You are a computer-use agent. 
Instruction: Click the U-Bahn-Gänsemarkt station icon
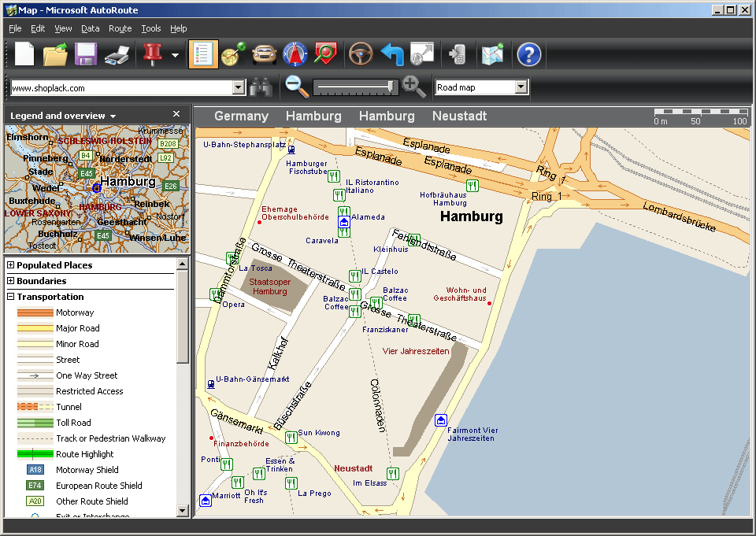(211, 384)
